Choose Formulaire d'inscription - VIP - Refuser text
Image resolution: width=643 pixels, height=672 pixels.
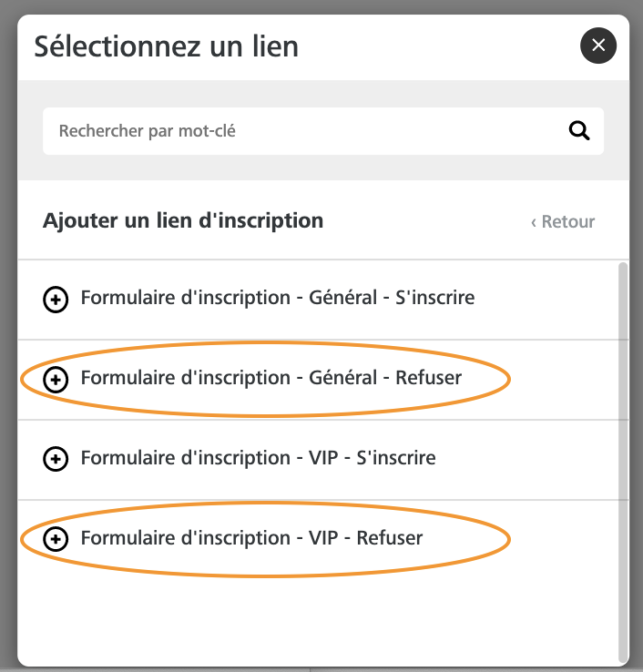click(x=251, y=538)
